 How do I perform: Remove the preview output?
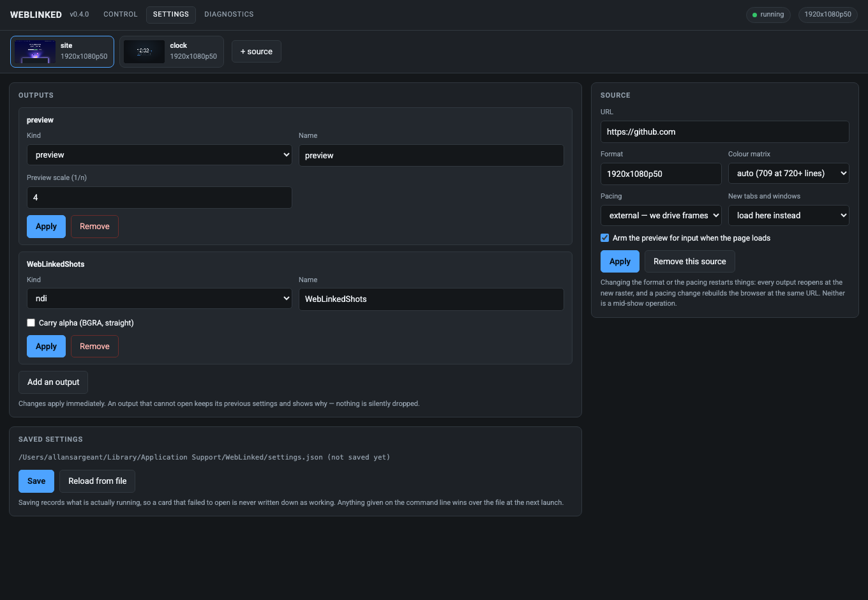pos(94,227)
